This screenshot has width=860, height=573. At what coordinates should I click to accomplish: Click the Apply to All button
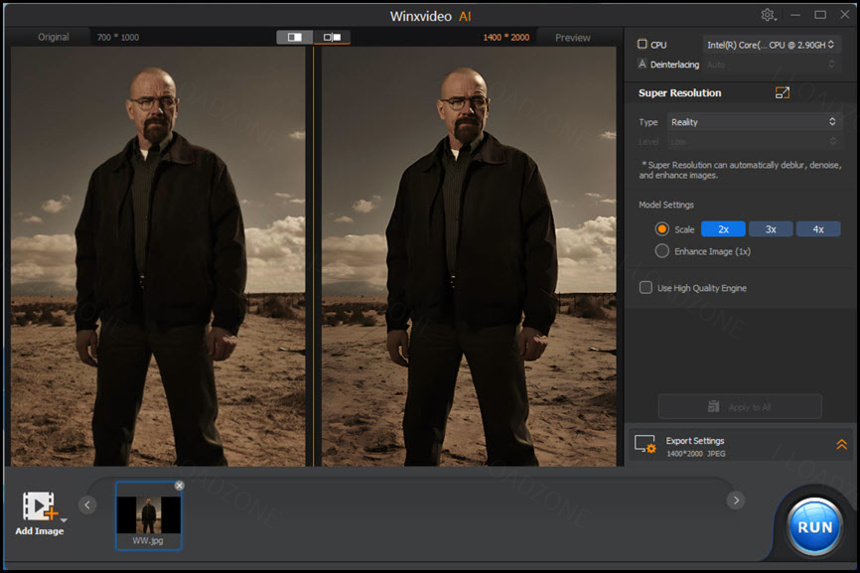(740, 407)
